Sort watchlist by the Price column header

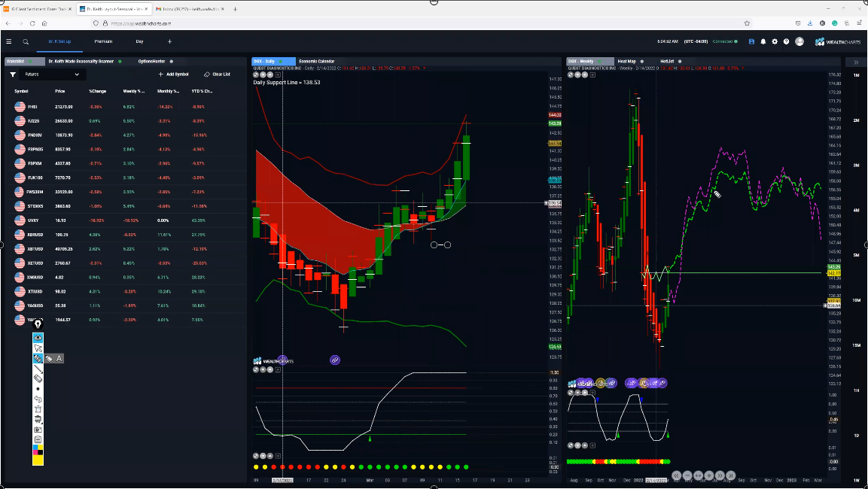pyautogui.click(x=59, y=91)
